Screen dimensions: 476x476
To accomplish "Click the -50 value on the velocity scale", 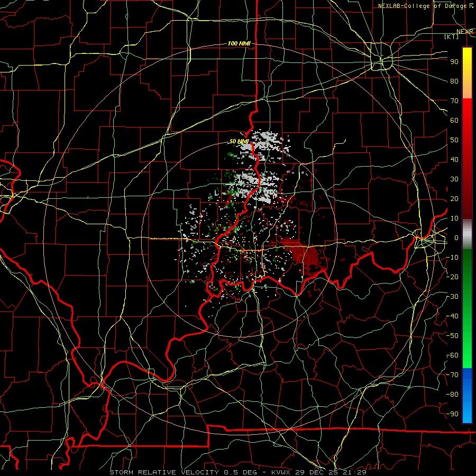I will tap(452, 336).
